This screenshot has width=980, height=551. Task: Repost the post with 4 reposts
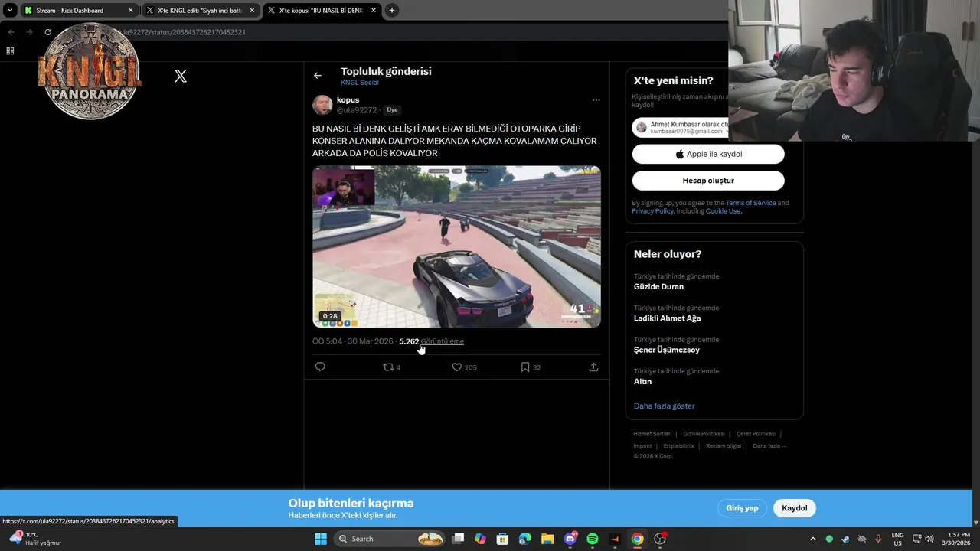(391, 367)
